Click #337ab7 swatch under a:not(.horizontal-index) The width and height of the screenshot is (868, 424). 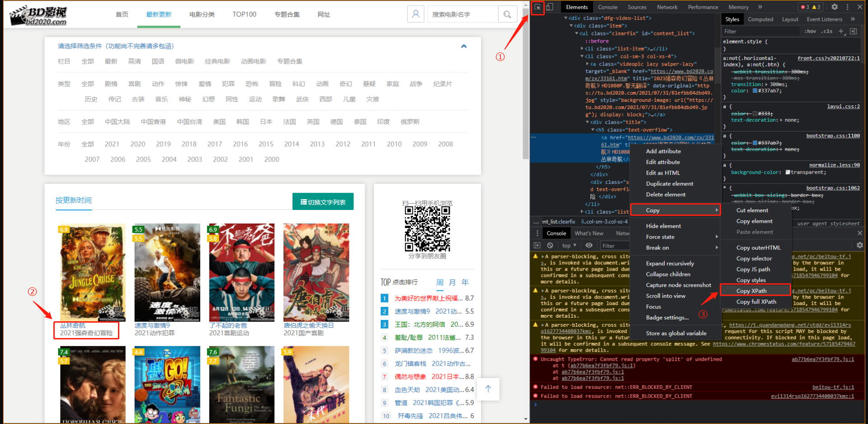tap(755, 91)
